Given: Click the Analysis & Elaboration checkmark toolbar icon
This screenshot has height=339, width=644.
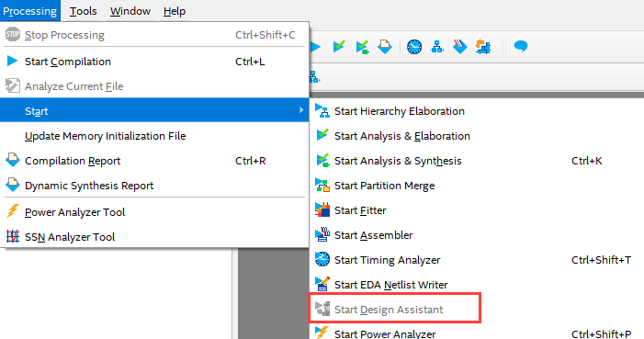Looking at the screenshot, I should pyautogui.click(x=339, y=47).
